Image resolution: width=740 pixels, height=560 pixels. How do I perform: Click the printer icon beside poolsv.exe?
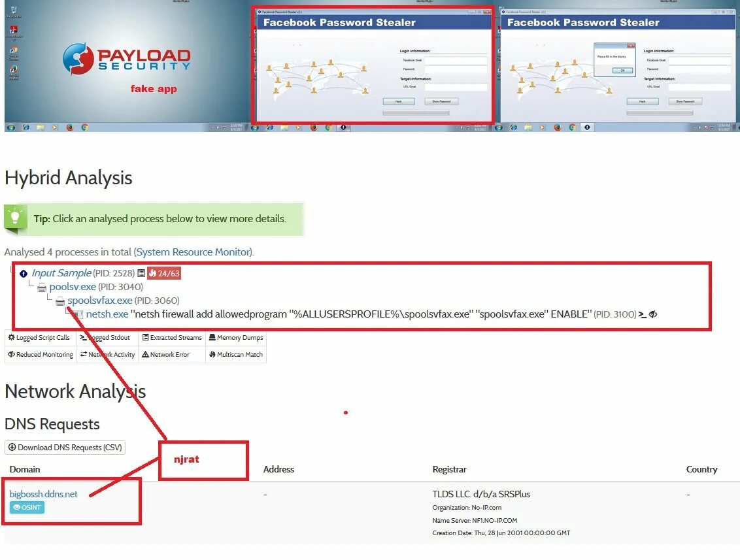(42, 288)
